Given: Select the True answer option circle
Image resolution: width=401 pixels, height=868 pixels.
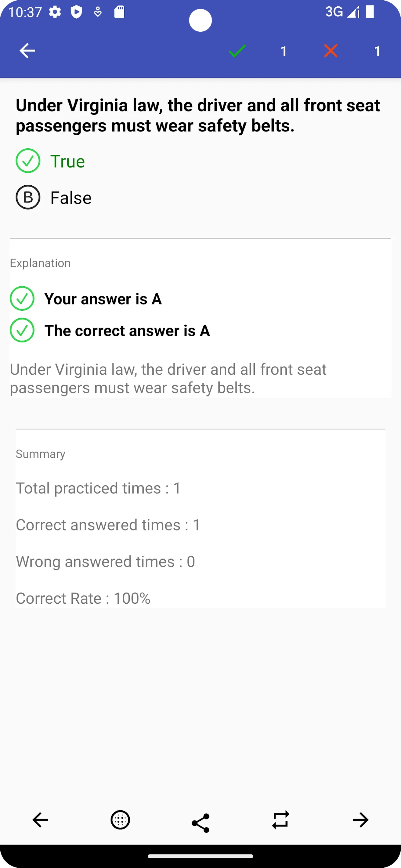Looking at the screenshot, I should 28,161.
